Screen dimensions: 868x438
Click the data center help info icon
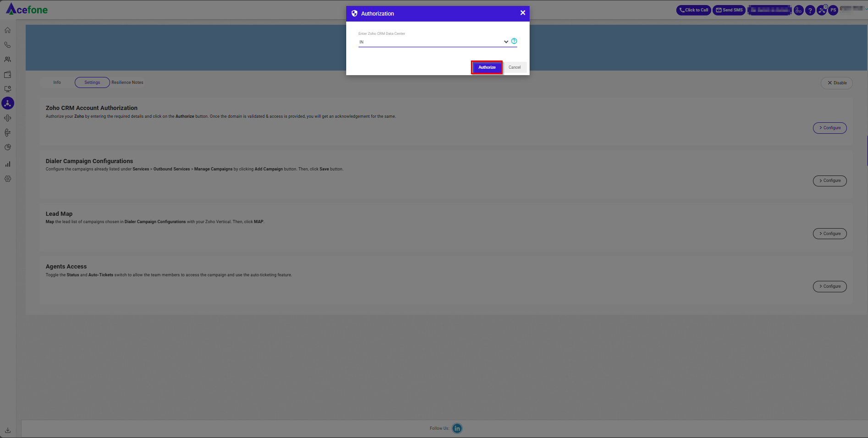514,41
